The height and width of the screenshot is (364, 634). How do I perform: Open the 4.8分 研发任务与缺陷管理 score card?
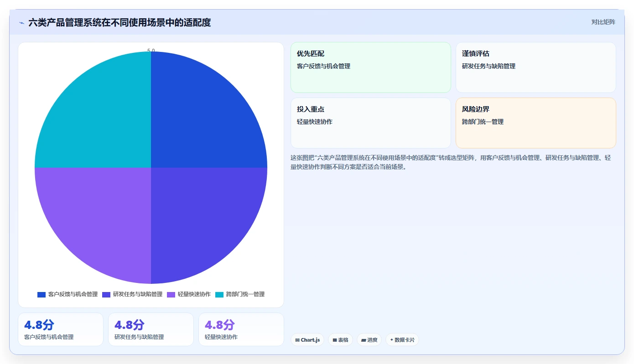pyautogui.click(x=151, y=329)
